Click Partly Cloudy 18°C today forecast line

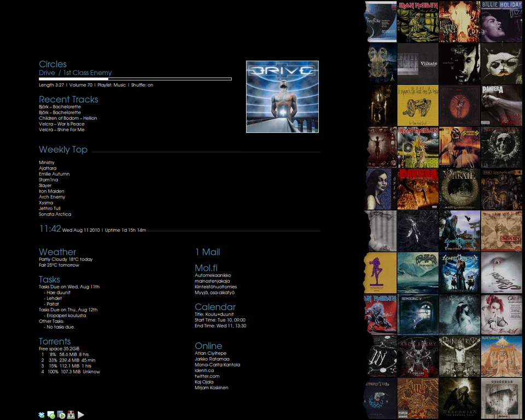[x=66, y=259]
